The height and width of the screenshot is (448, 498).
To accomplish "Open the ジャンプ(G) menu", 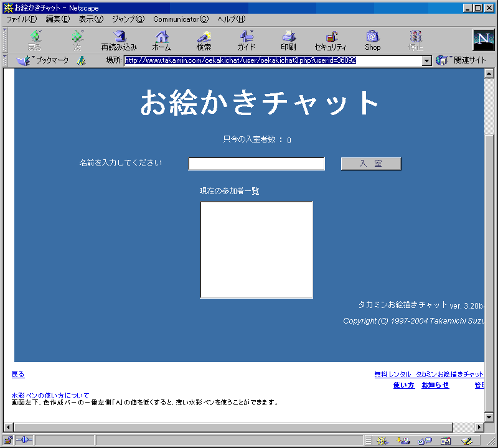I will (128, 19).
